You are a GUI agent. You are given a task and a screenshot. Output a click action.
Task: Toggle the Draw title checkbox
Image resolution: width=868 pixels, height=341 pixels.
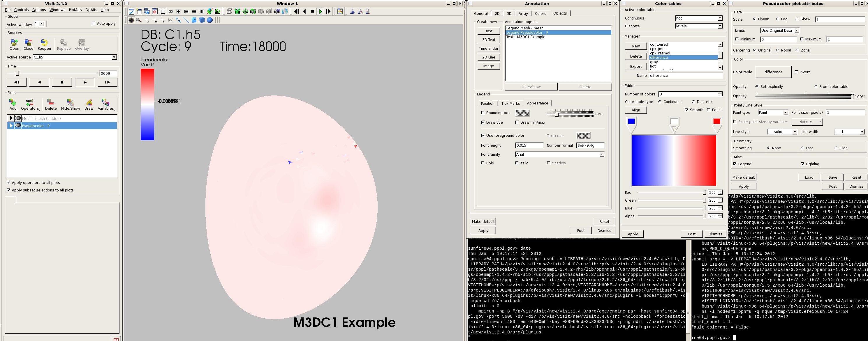click(483, 122)
